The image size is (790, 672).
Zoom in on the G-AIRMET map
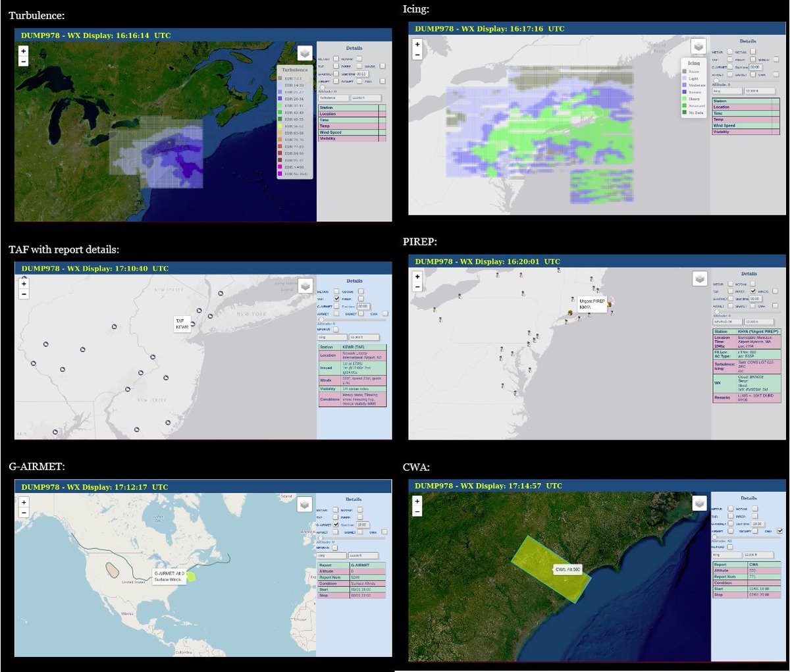(x=24, y=502)
